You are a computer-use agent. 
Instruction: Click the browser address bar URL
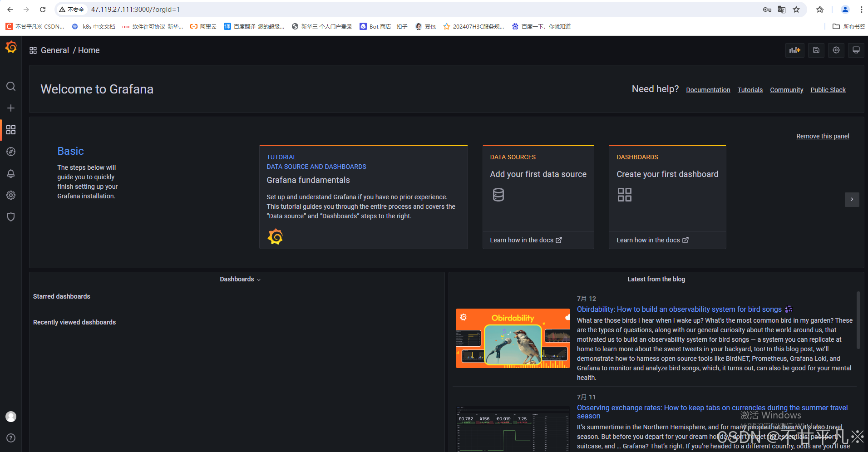(135, 10)
